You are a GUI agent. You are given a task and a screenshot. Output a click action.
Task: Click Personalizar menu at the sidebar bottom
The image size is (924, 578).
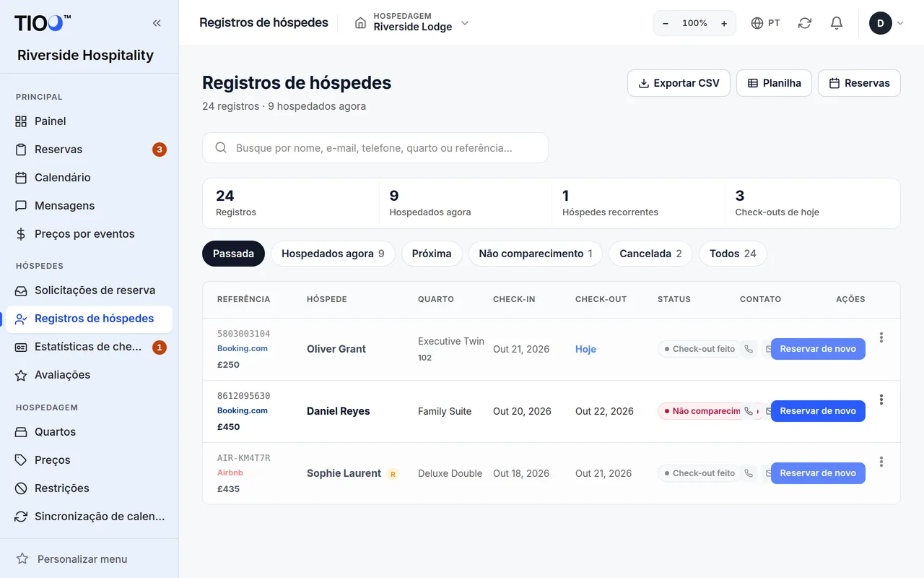[x=89, y=558]
